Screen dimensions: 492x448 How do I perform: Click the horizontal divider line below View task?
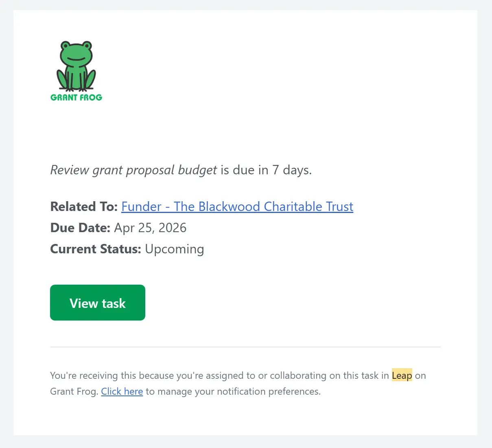pyautogui.click(x=245, y=347)
